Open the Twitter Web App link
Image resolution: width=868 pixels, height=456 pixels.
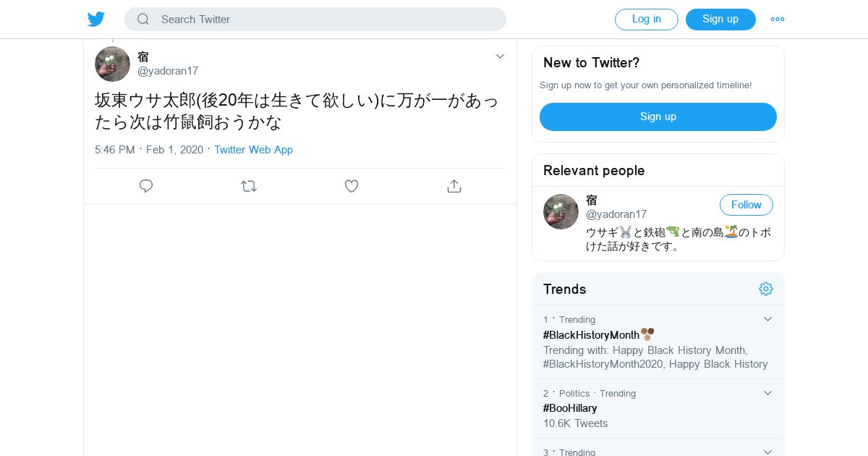pyautogui.click(x=253, y=150)
